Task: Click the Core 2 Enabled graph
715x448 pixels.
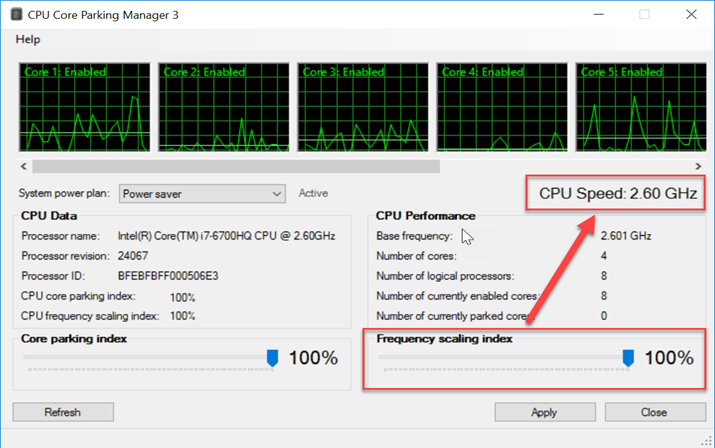Action: point(223,107)
